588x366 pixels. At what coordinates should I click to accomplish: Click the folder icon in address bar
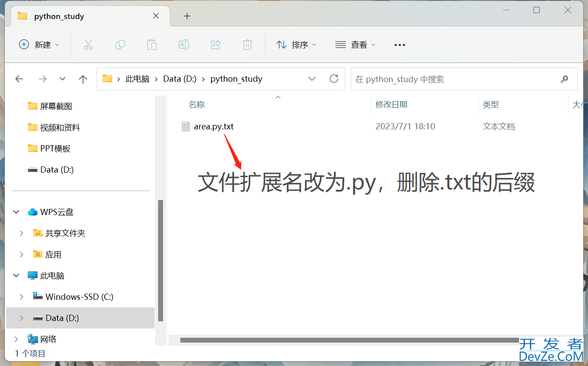pos(107,79)
